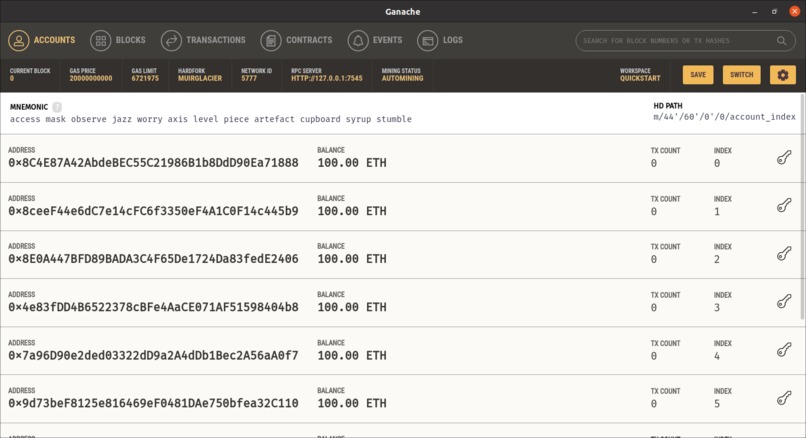Select address 0x4e83fDD4B6522378cBFe4AaCE071AF51598404b8

153,307
